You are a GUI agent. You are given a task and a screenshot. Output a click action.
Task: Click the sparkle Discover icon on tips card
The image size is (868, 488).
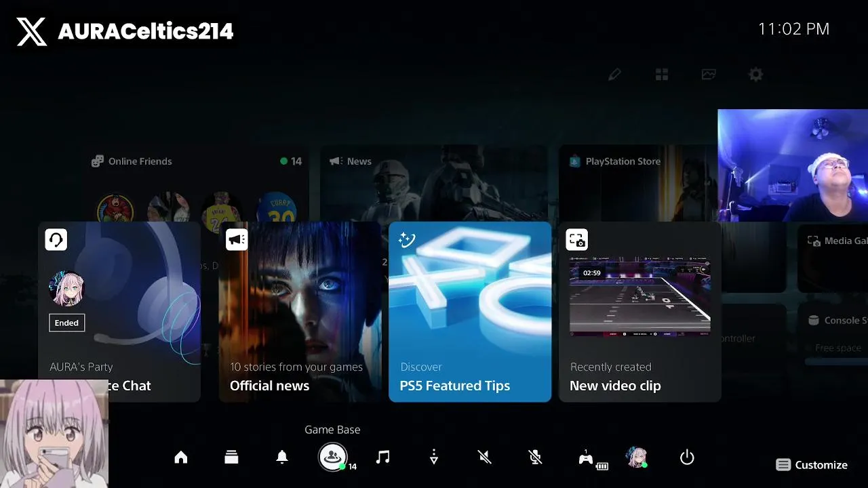pyautogui.click(x=407, y=239)
